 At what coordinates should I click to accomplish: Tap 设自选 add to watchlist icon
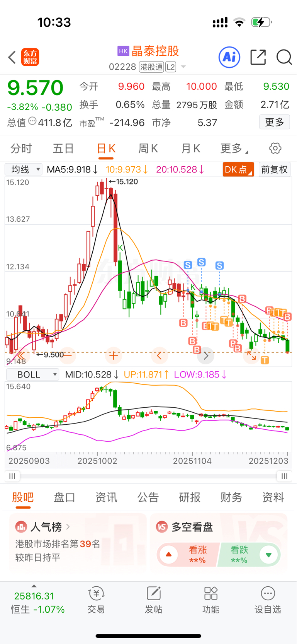point(268,600)
